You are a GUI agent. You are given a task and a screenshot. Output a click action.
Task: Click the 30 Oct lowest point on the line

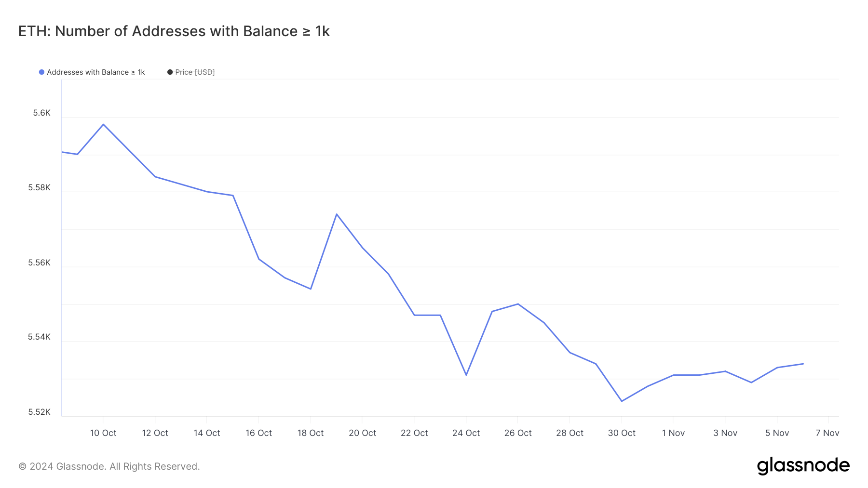622,401
